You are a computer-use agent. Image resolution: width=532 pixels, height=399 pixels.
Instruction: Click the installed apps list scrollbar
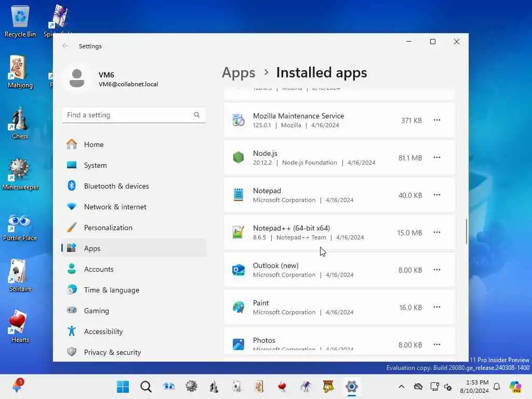(x=466, y=231)
